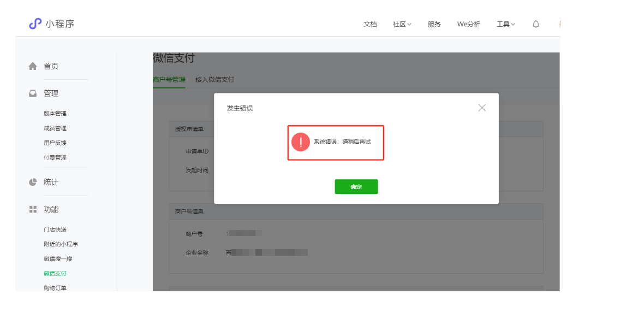Image resolution: width=644 pixels, height=335 pixels.
Task: Open 购物订单 in sidebar
Action: 55,288
